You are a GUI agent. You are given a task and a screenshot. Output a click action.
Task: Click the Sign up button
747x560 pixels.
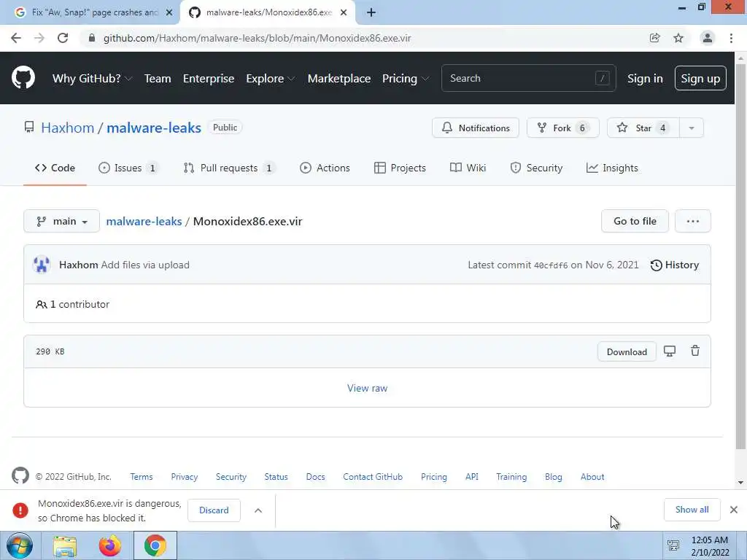pyautogui.click(x=700, y=78)
